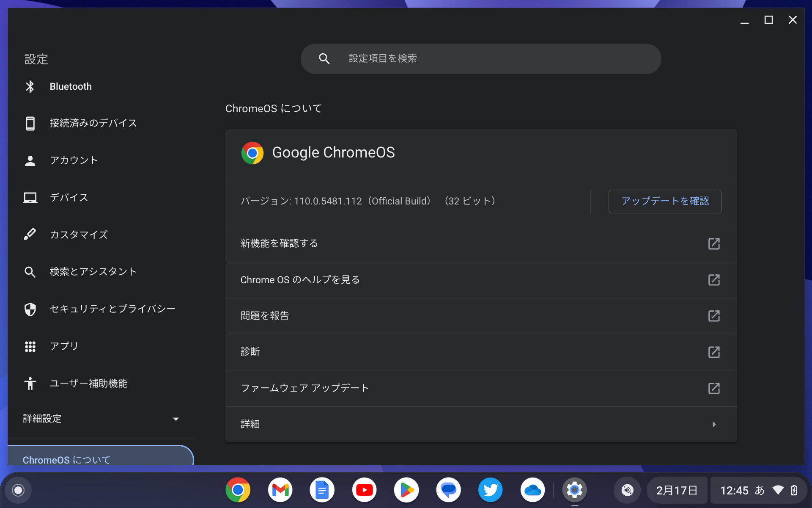The height and width of the screenshot is (508, 812).
Task: Open Chrome OS のヘルプを見る link
Action: pos(300,279)
